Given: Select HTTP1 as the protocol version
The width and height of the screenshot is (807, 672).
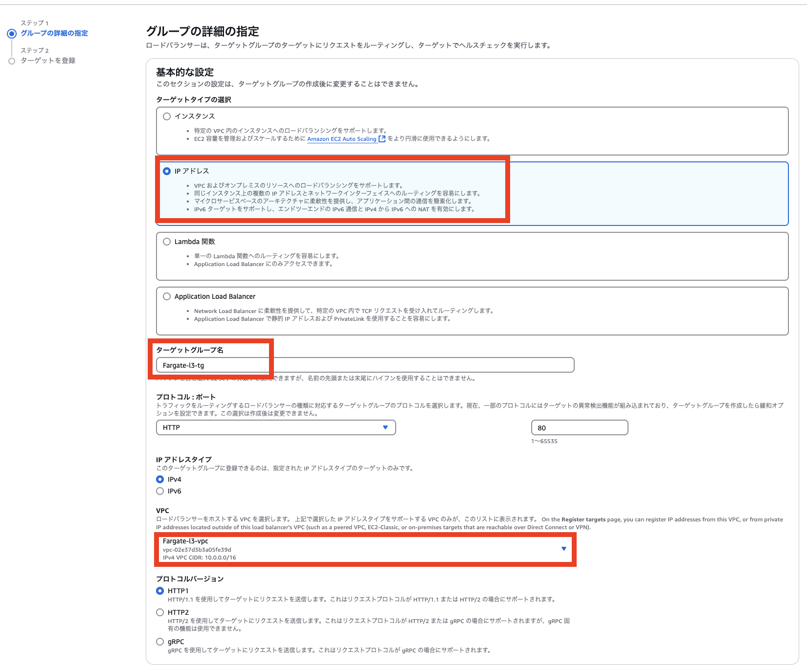Looking at the screenshot, I should tap(159, 590).
